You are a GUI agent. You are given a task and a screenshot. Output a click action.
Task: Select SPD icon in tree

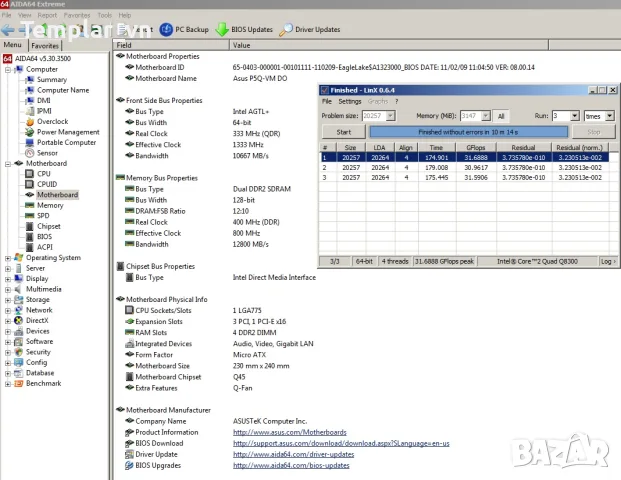[x=30, y=216]
